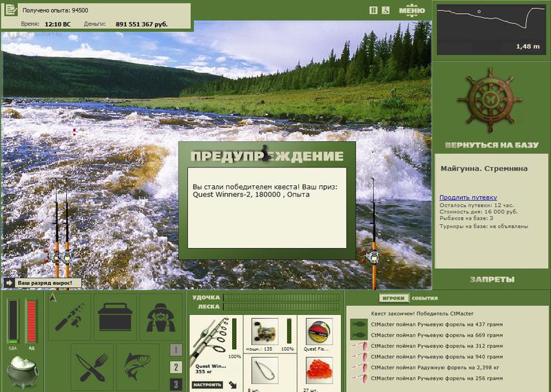Click the compass arrow icon

coord(53,298)
